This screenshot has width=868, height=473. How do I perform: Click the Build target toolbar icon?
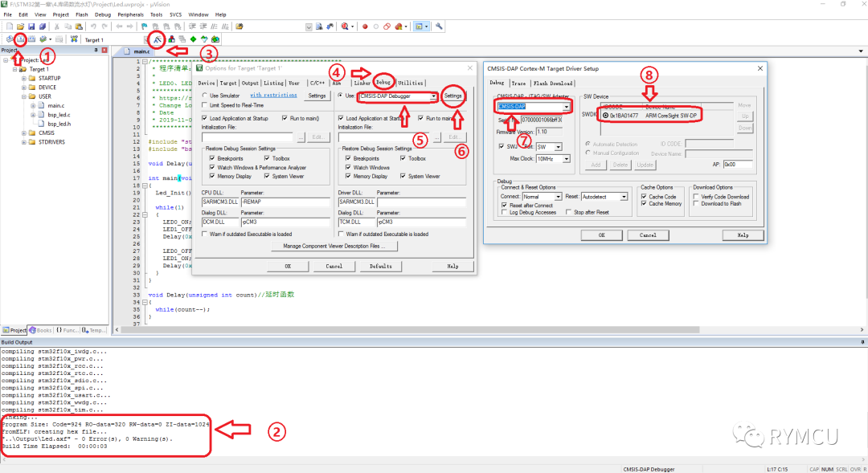20,39
